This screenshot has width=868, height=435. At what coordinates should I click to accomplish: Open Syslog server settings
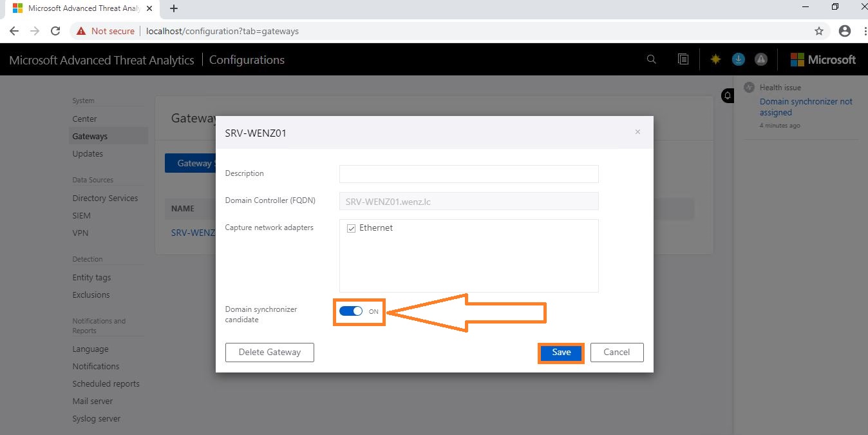(x=97, y=418)
